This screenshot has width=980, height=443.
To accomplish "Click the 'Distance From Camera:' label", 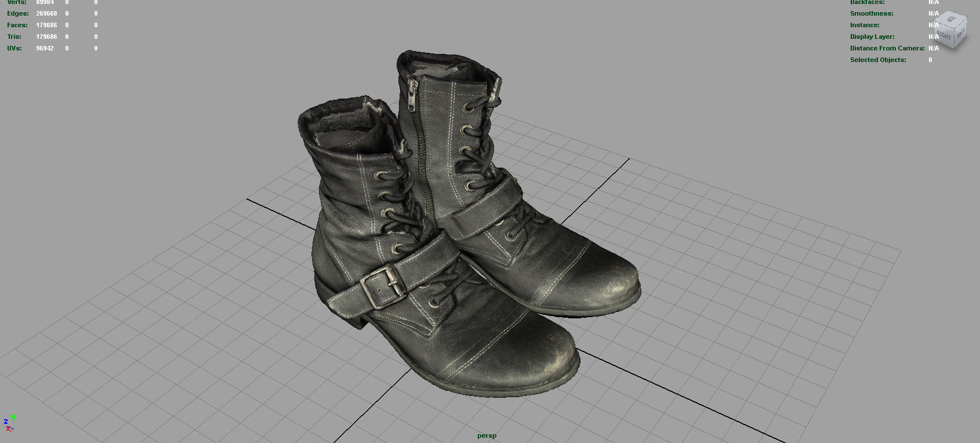I will [887, 48].
